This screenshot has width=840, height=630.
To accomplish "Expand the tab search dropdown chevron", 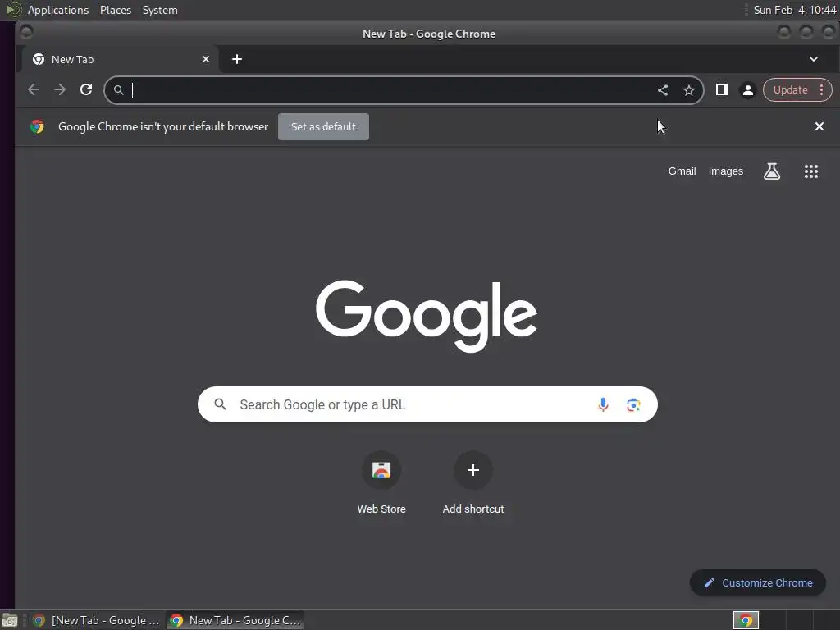I will click(x=813, y=59).
